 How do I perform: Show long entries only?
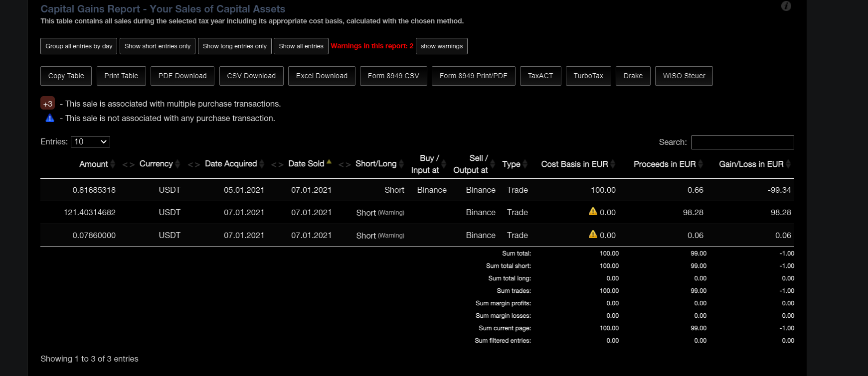click(x=234, y=46)
